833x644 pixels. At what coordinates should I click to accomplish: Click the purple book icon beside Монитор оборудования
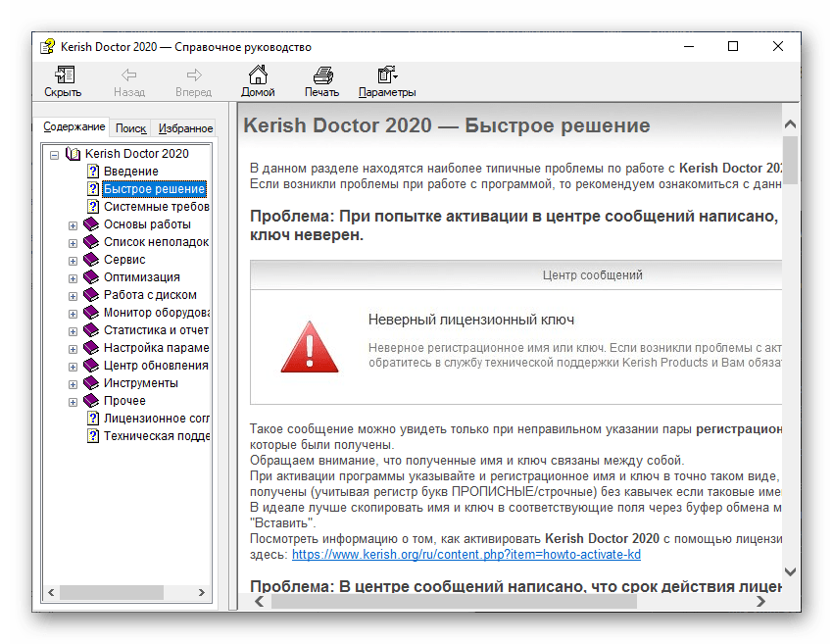point(91,312)
